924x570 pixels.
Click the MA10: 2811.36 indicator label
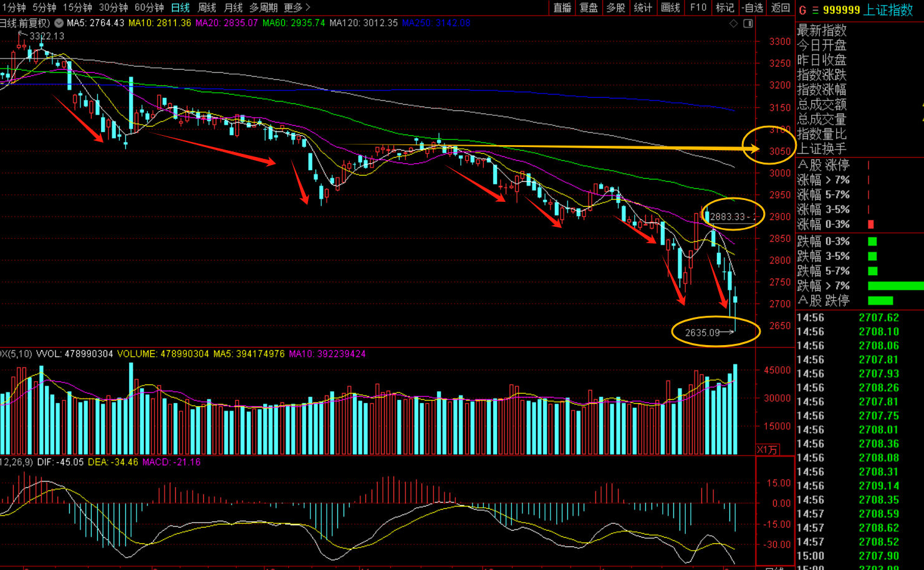(x=160, y=23)
